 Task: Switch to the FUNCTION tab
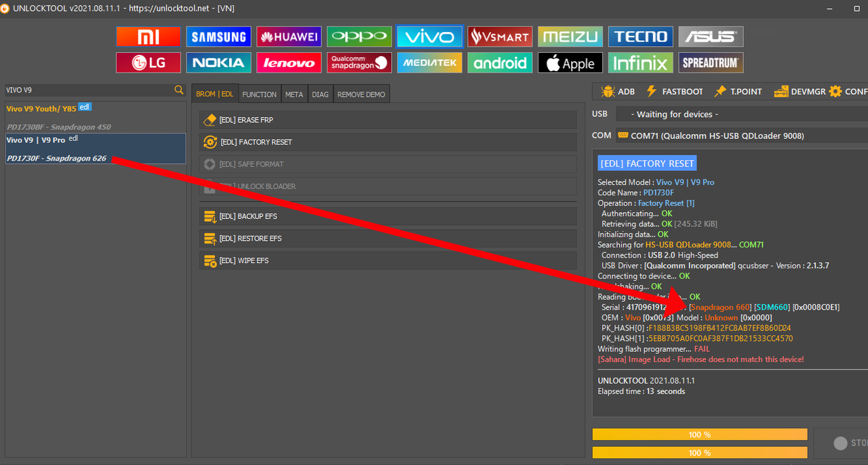pyautogui.click(x=260, y=94)
